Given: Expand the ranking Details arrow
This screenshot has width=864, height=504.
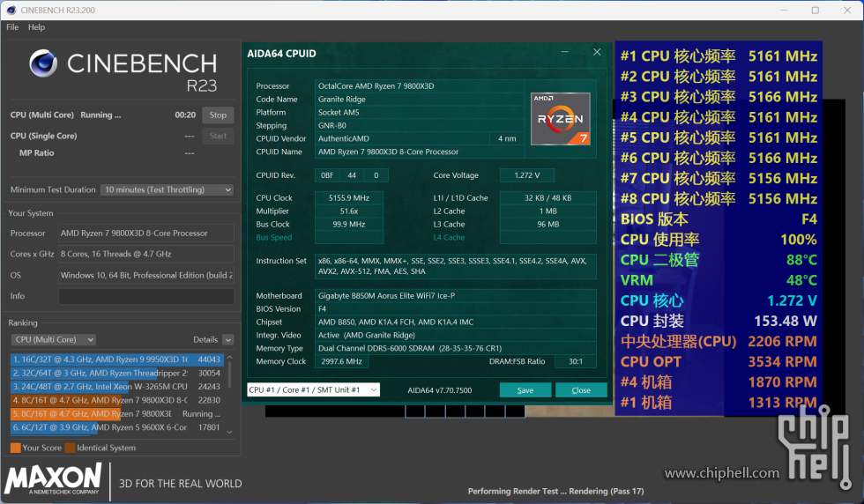Looking at the screenshot, I should click(x=228, y=340).
